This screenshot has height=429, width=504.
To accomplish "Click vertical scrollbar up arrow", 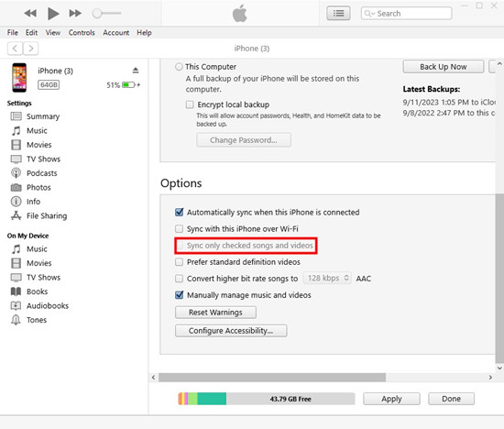I will [499, 63].
